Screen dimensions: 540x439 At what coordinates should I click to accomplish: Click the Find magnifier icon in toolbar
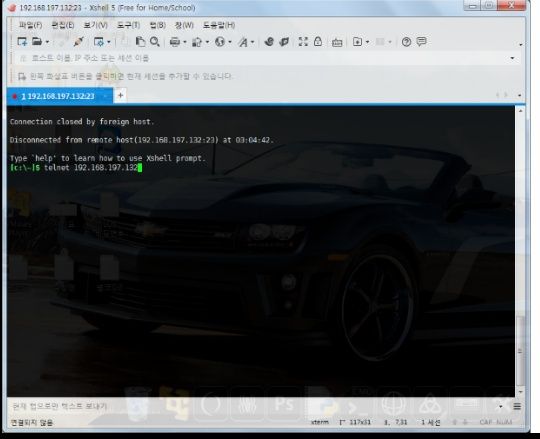155,42
